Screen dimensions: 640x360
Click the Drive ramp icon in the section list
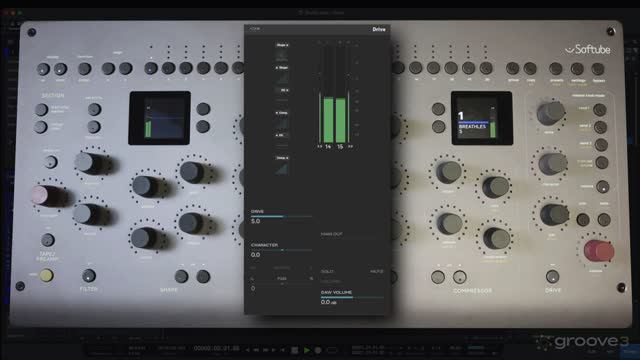click(282, 169)
